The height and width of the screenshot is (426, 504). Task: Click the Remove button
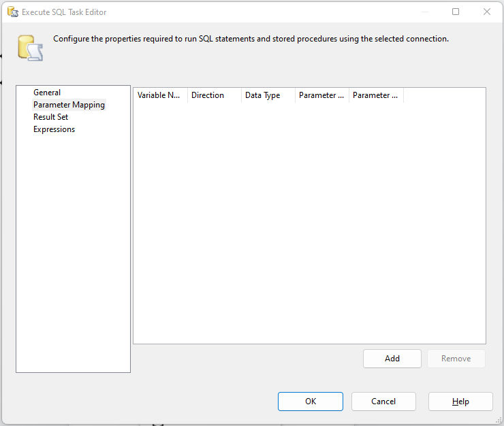coord(456,359)
